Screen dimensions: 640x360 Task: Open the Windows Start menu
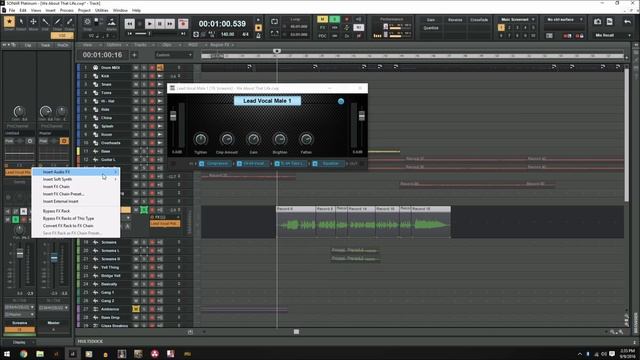point(7,354)
